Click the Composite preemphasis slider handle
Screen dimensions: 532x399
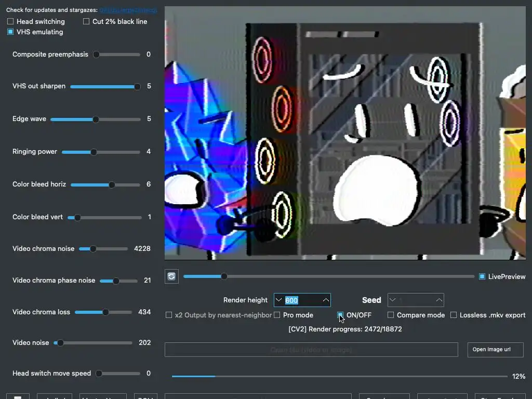tap(96, 54)
